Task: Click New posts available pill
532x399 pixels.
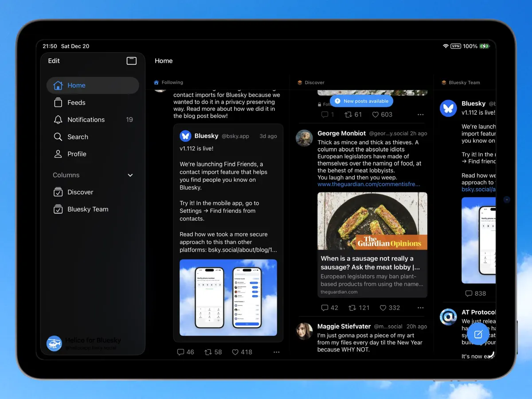Action: (x=361, y=101)
